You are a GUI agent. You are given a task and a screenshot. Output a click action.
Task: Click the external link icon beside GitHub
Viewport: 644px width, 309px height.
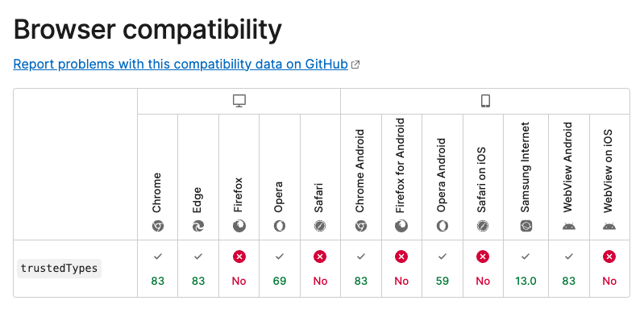(x=355, y=65)
